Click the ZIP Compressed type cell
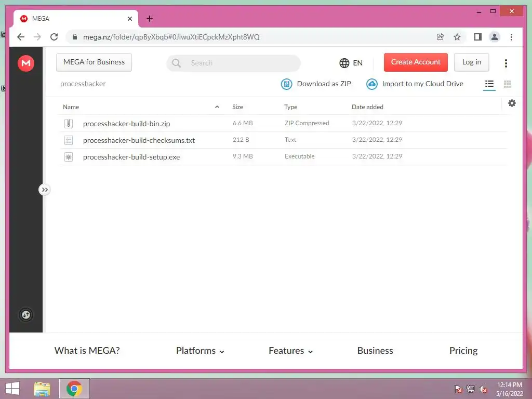This screenshot has height=399, width=532. click(x=307, y=123)
